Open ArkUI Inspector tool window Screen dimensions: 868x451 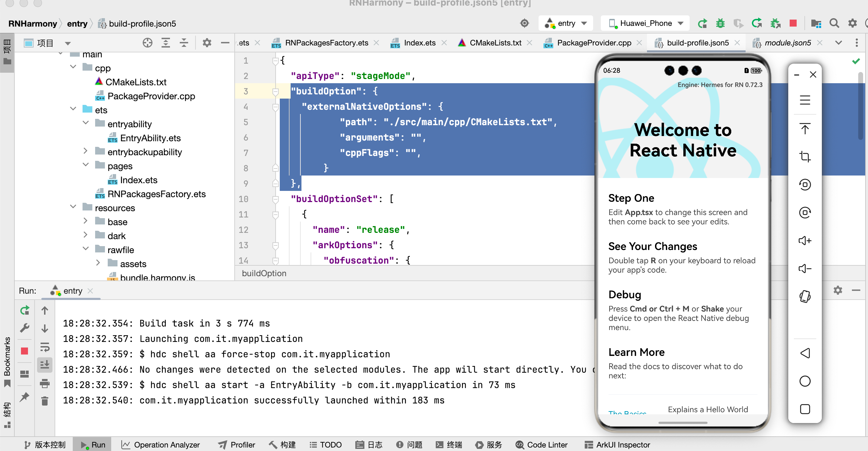[x=617, y=445]
